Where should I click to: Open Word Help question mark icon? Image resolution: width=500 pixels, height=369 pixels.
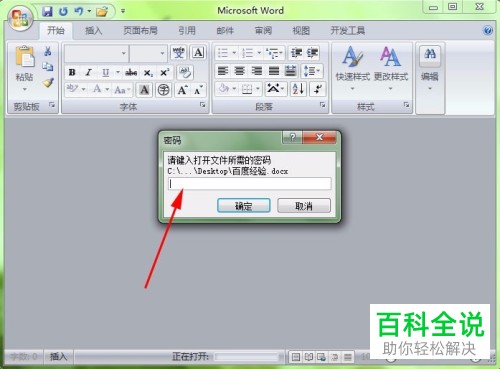(x=488, y=31)
